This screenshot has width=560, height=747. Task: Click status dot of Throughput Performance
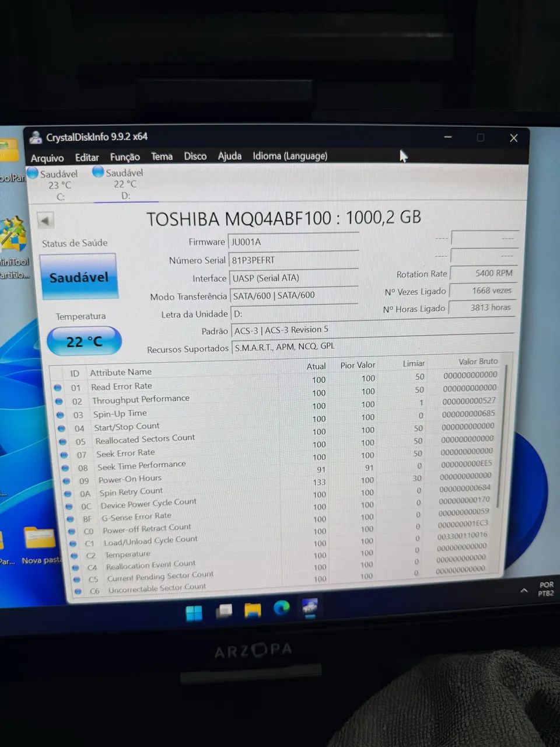pyautogui.click(x=58, y=402)
